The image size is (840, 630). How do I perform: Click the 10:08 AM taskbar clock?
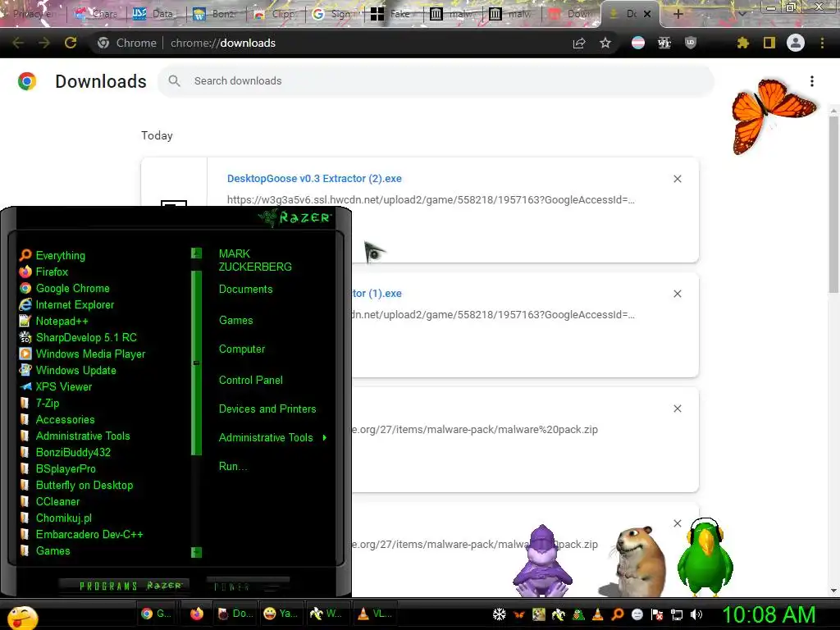click(769, 614)
